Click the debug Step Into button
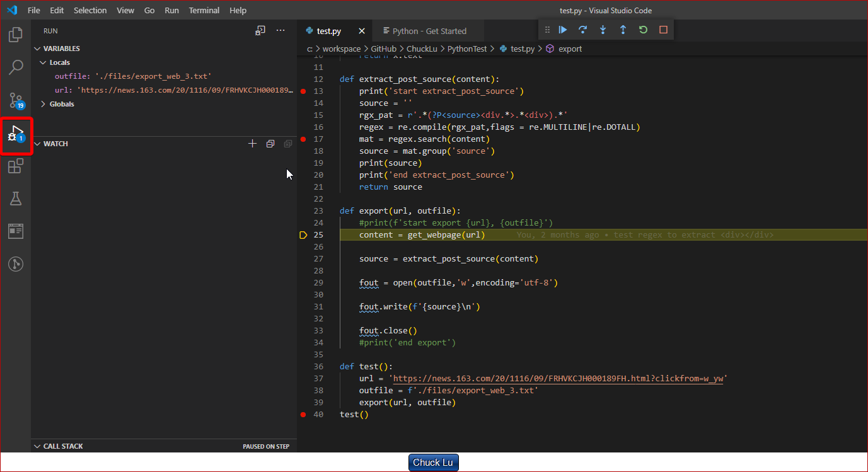Image resolution: width=868 pixels, height=472 pixels. tap(603, 30)
